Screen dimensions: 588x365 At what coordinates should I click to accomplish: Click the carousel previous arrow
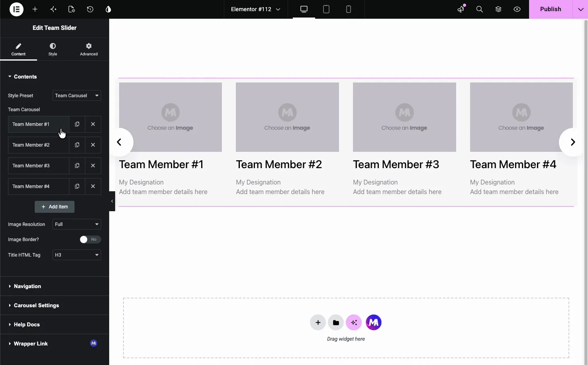120,142
